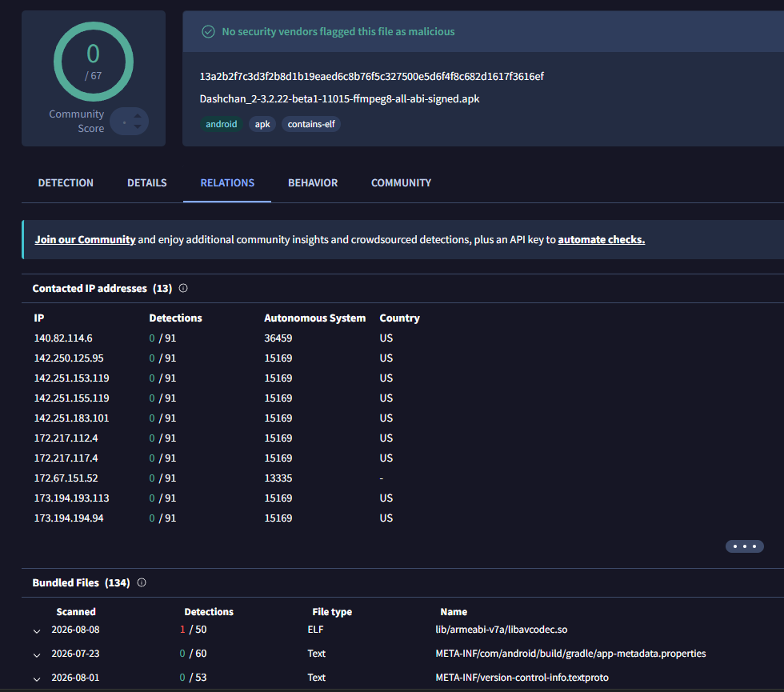The height and width of the screenshot is (692, 784).
Task: Switch to the COMMUNITY tab
Action: pos(401,183)
